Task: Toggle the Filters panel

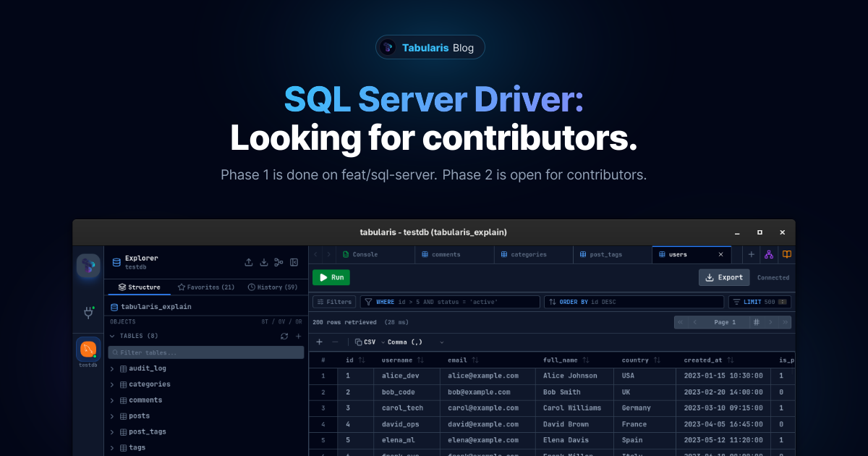Action: [x=333, y=302]
